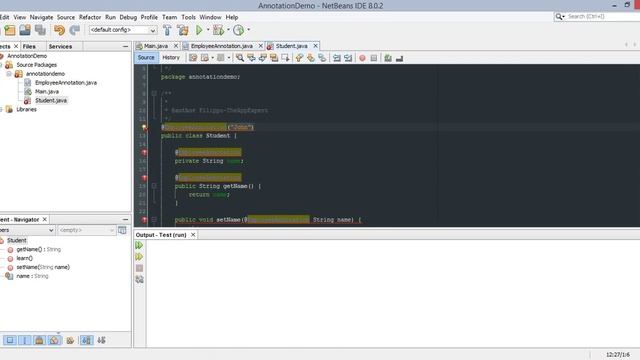Minimize the Projects panel
This screenshot has height=360, width=640.
(125, 47)
